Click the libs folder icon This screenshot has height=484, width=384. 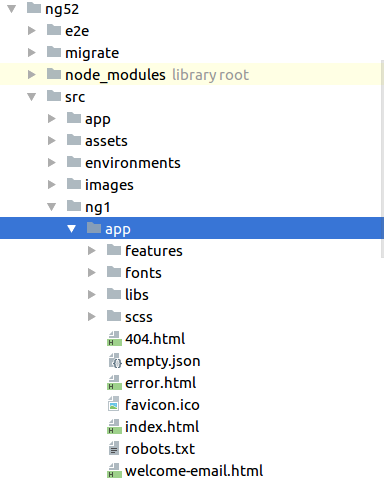[x=114, y=294]
